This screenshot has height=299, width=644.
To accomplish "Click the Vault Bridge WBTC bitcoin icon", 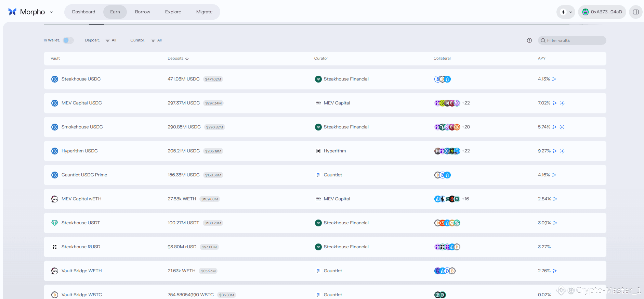I will coord(55,295).
